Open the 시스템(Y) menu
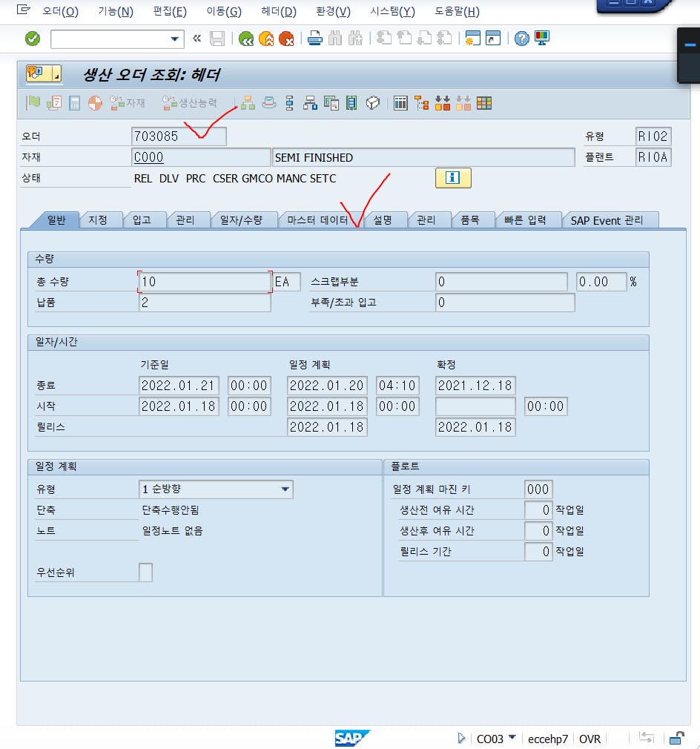Image resolution: width=700 pixels, height=749 pixels. pos(392,11)
